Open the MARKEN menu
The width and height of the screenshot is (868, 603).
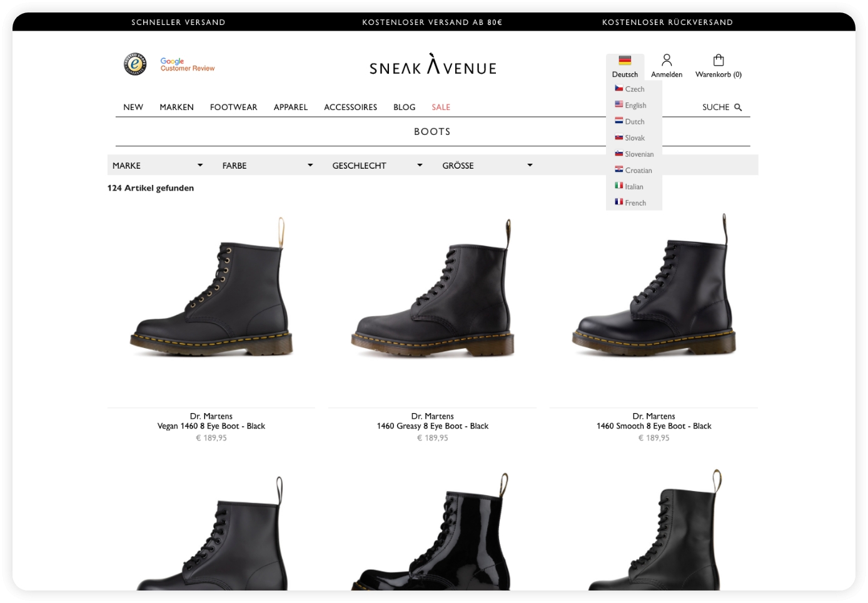[176, 107]
